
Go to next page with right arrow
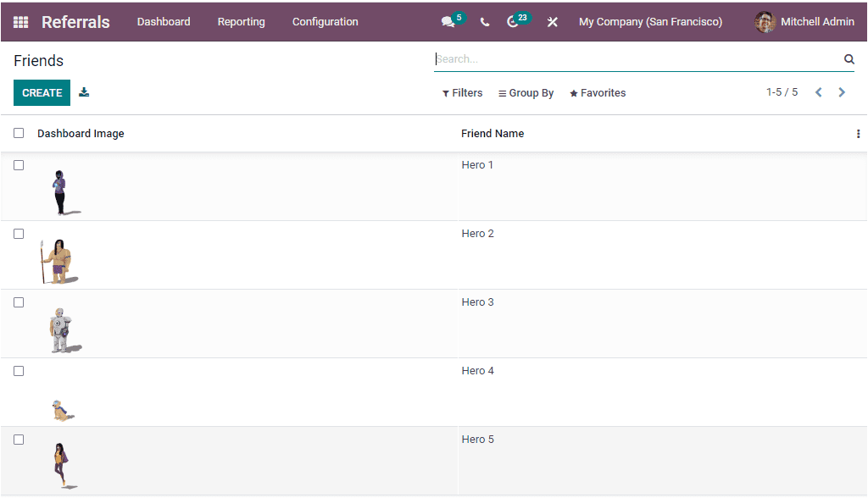point(842,91)
